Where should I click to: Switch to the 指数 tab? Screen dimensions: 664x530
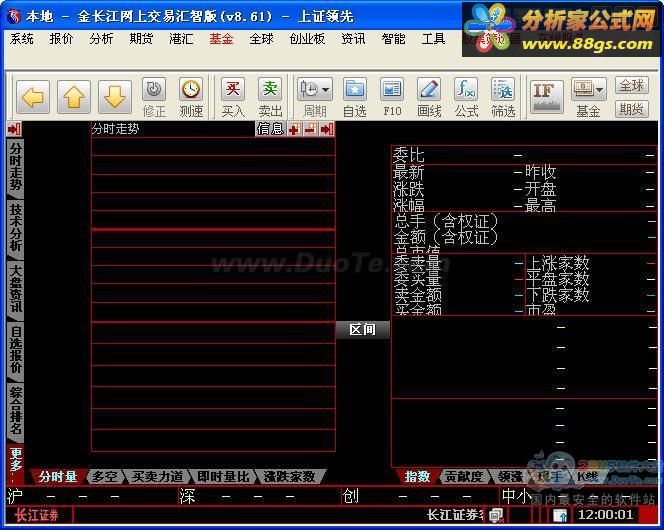click(x=417, y=477)
